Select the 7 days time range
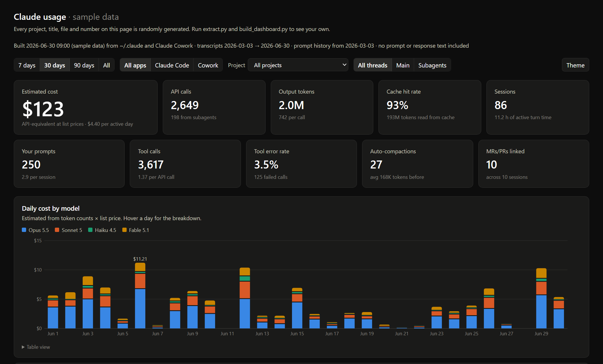The width and height of the screenshot is (603, 364). click(x=27, y=65)
